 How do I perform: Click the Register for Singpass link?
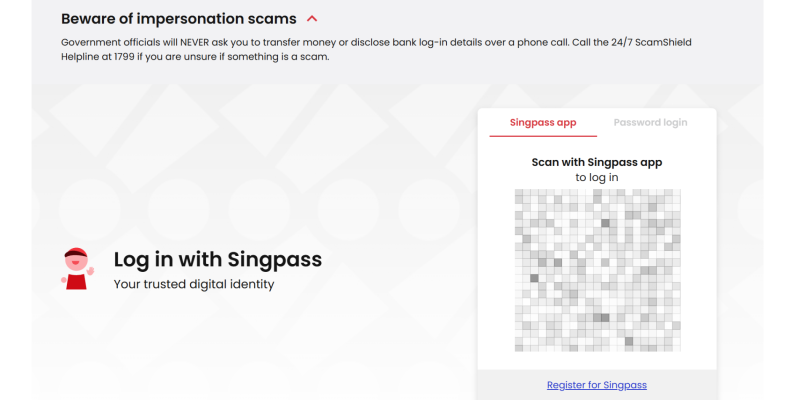pyautogui.click(x=597, y=385)
